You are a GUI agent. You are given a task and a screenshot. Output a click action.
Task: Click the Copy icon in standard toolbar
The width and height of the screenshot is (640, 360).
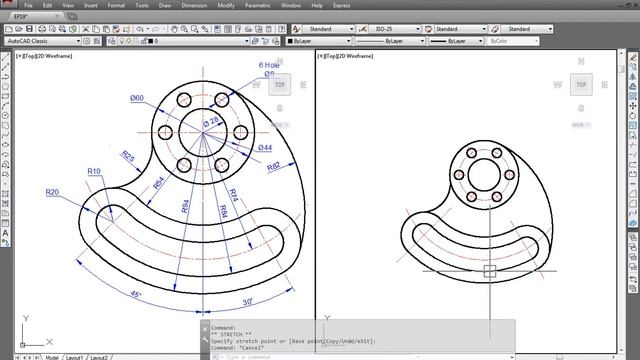pyautogui.click(x=96, y=29)
